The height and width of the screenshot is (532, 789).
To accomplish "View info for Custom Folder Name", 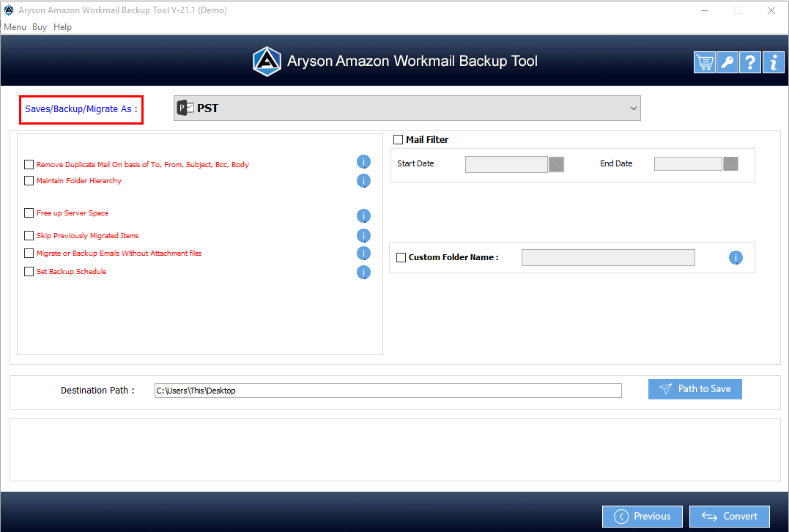I will pos(736,258).
